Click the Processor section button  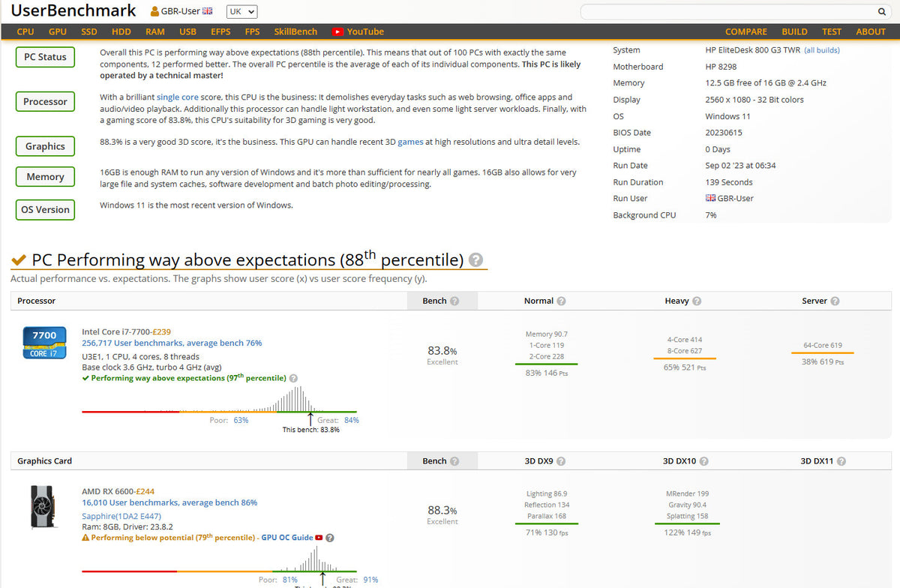tap(45, 102)
